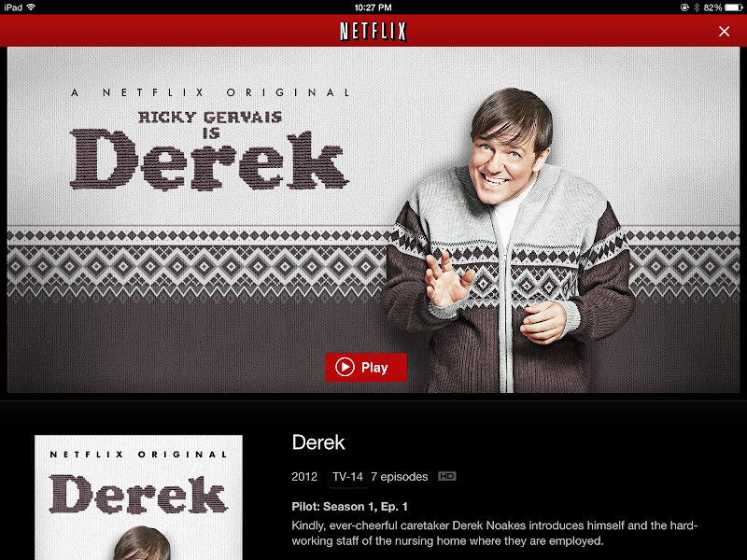Click the TV-14 rating badge

pyautogui.click(x=347, y=477)
